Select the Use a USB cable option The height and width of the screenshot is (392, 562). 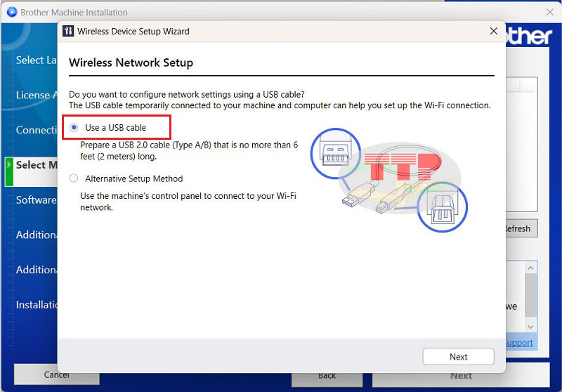[x=74, y=128]
